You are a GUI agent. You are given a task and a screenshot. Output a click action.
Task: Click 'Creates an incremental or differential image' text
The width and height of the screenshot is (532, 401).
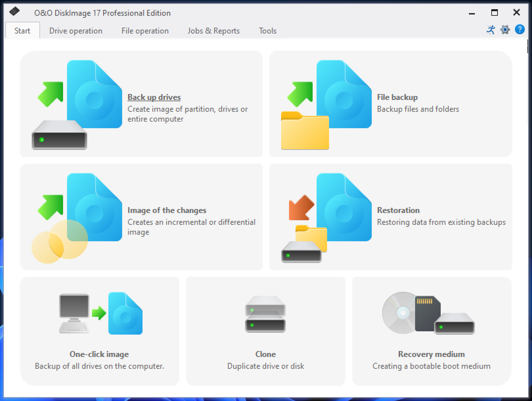click(x=191, y=227)
